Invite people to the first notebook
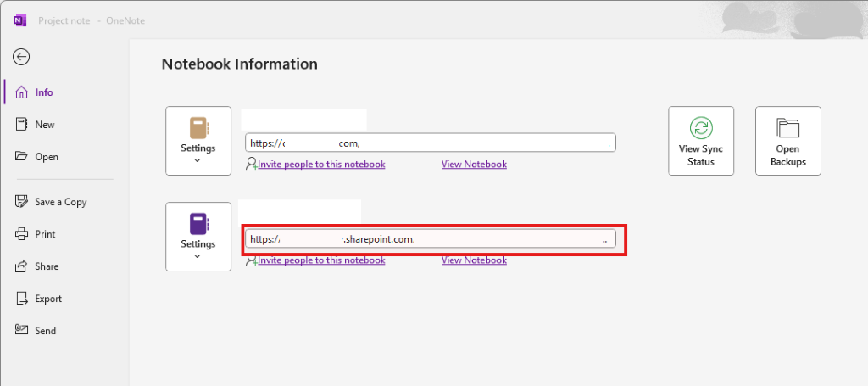868x386 pixels. tap(321, 164)
